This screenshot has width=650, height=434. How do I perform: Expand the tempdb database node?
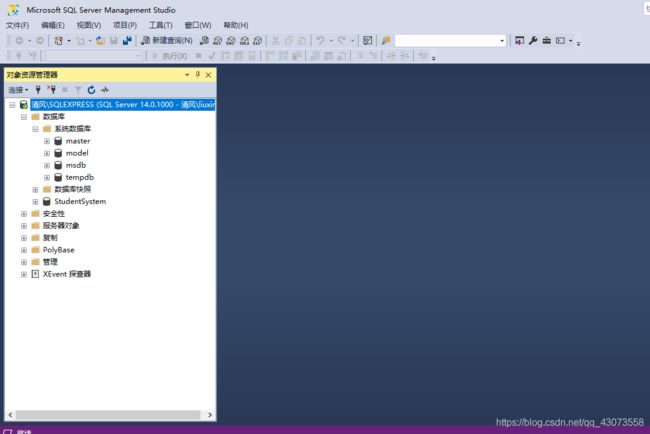[x=47, y=177]
